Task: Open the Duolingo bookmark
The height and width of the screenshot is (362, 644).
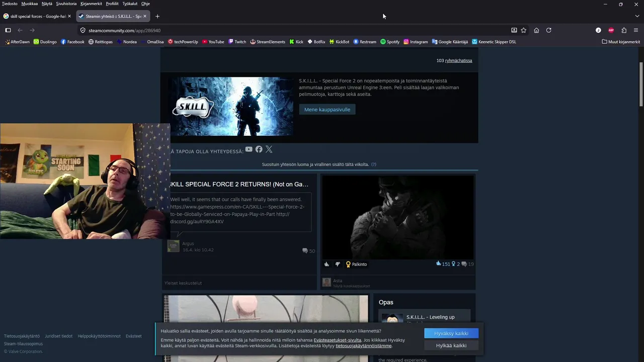Action: [45, 42]
